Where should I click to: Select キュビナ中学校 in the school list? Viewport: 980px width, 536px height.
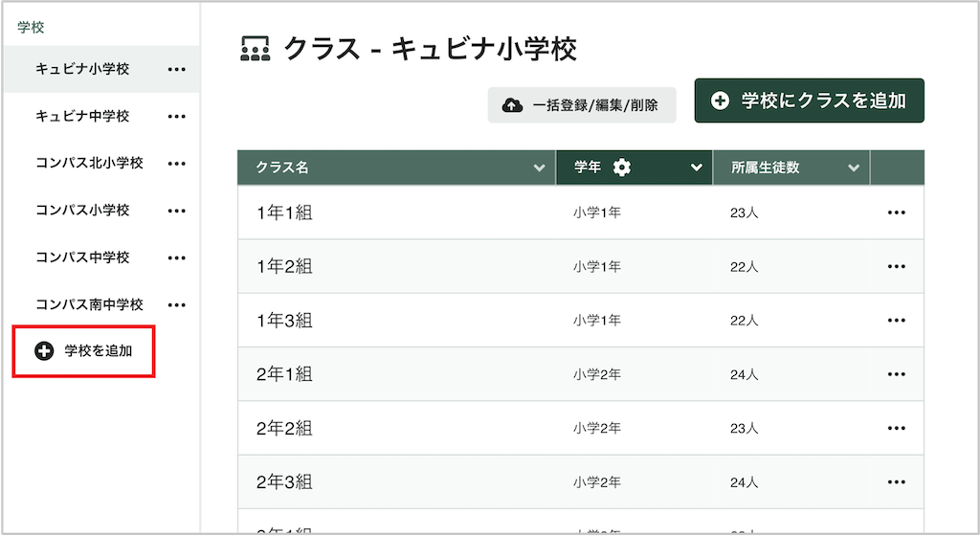pos(82,116)
